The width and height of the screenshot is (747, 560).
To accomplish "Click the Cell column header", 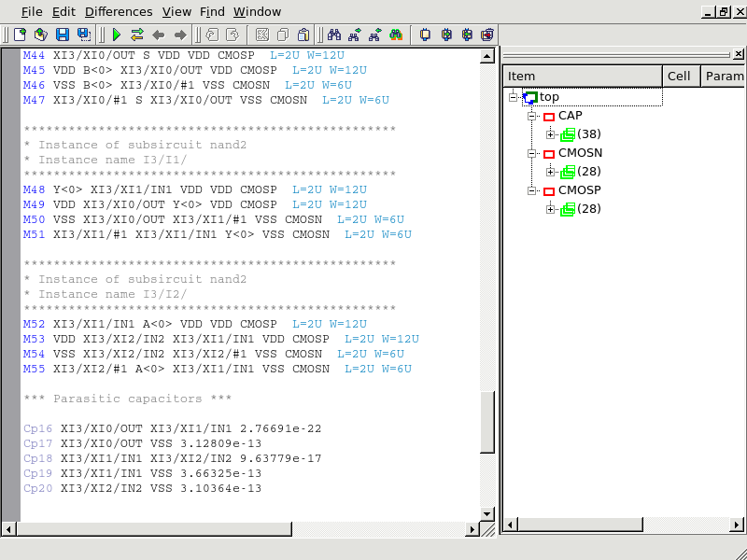I will (x=678, y=77).
